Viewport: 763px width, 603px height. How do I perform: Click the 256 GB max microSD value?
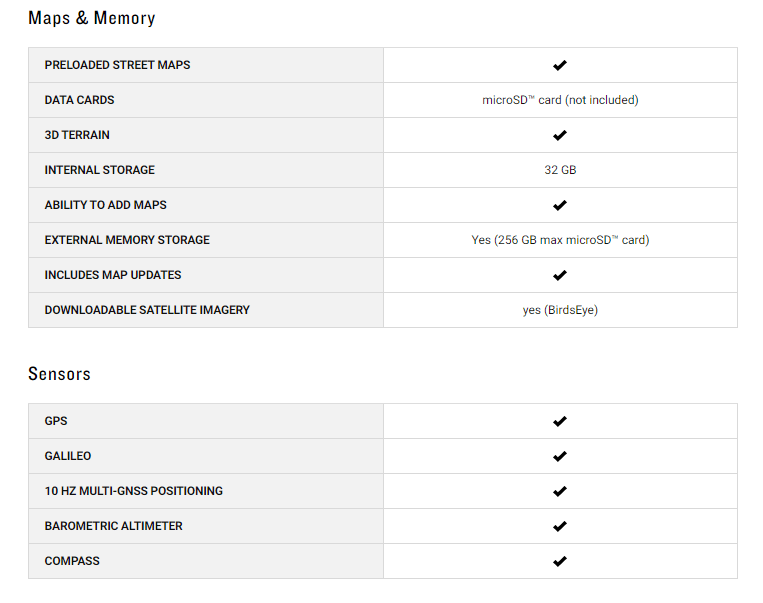pyautogui.click(x=560, y=240)
